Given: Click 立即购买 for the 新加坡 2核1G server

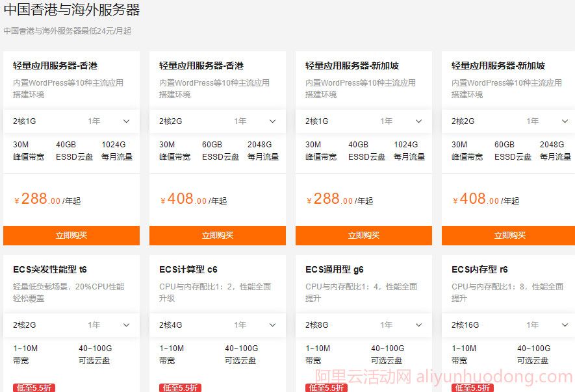Looking at the screenshot, I should click(364, 235).
